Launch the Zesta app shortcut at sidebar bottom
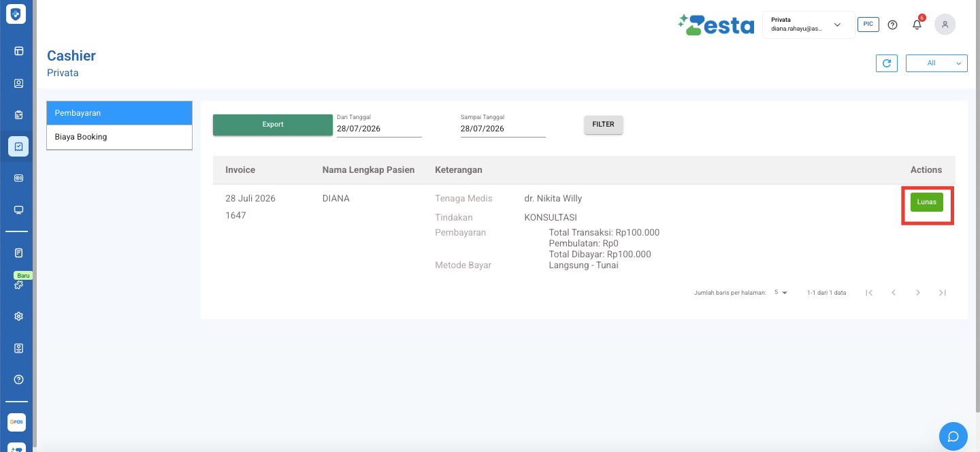The image size is (980, 452). click(16, 447)
